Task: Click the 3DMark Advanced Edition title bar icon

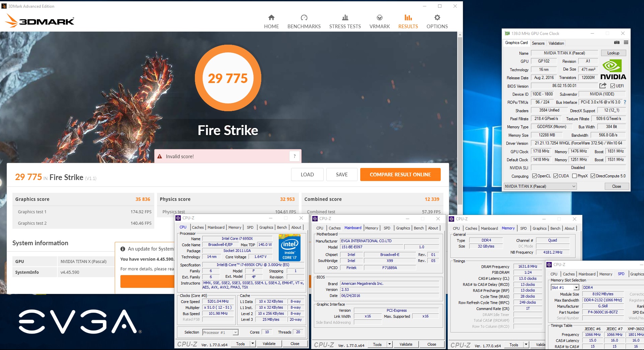Action: (4, 6)
